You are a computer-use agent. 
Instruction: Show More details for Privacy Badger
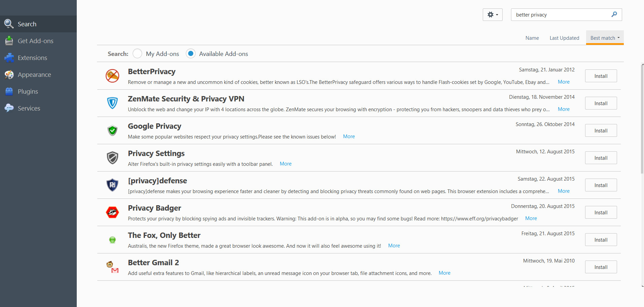(x=531, y=218)
